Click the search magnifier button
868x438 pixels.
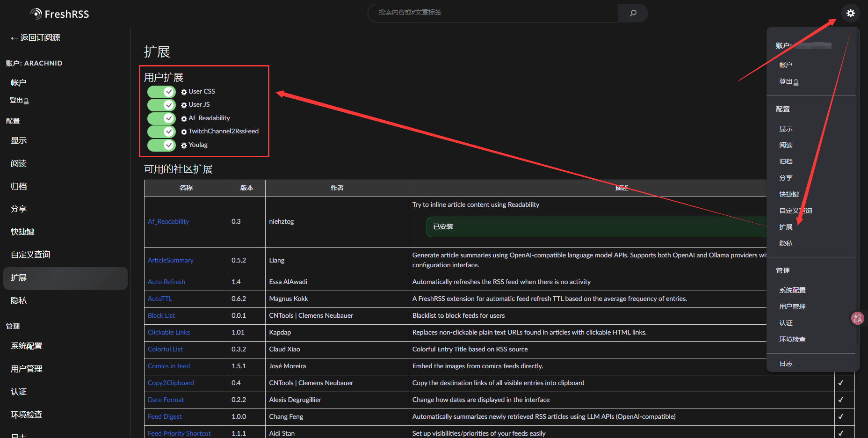click(x=633, y=13)
